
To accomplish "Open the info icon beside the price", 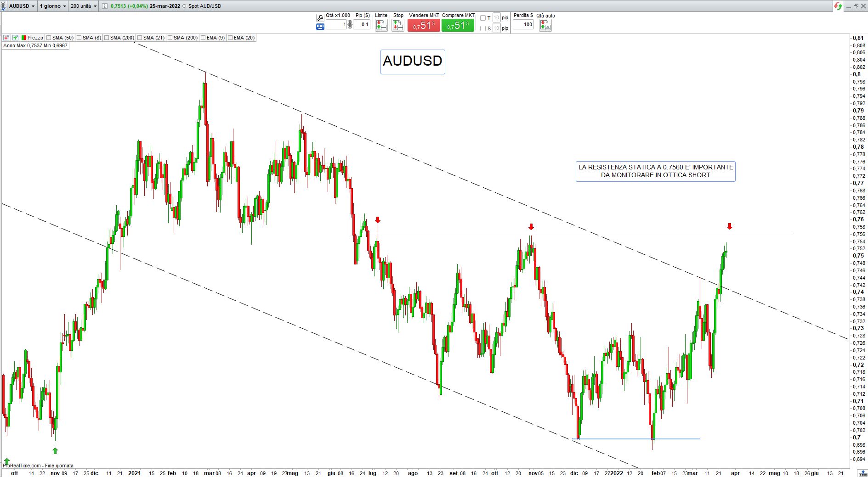I will (105, 6).
